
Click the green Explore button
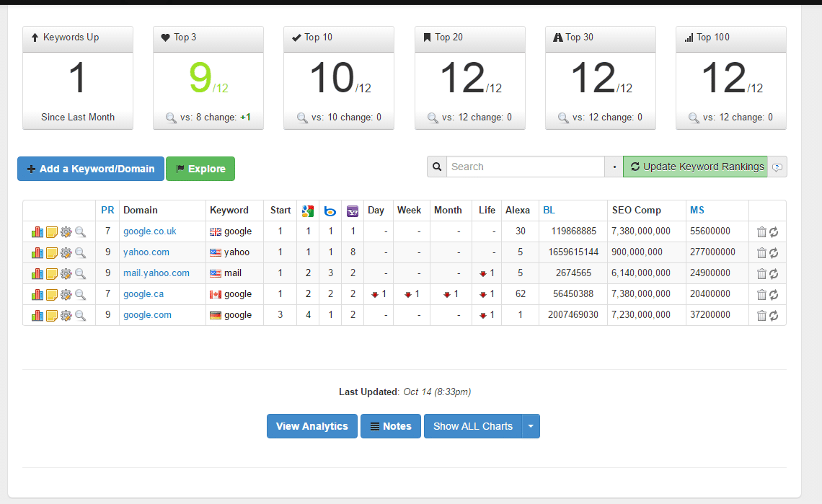pos(200,169)
